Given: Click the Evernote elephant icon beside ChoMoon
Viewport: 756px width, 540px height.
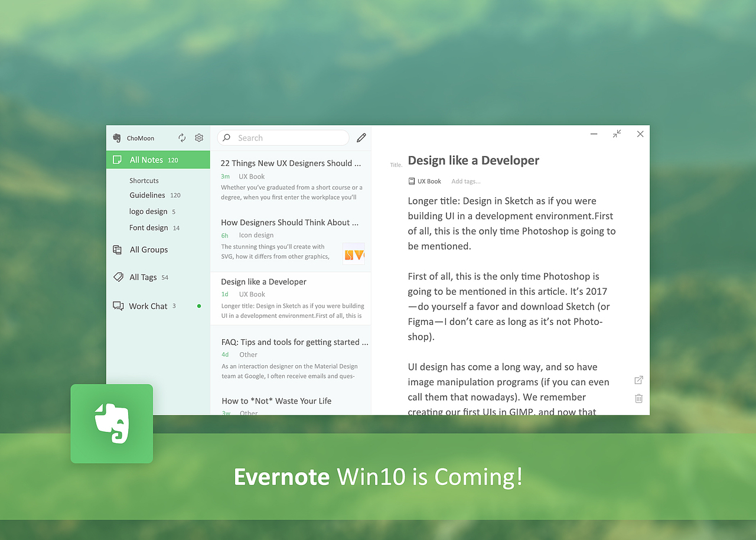Looking at the screenshot, I should pyautogui.click(x=117, y=138).
